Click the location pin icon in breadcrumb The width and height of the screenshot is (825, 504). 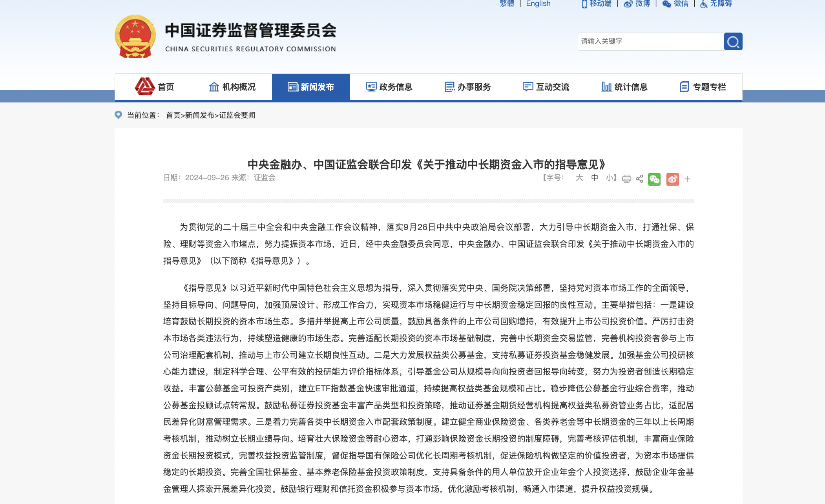click(118, 115)
